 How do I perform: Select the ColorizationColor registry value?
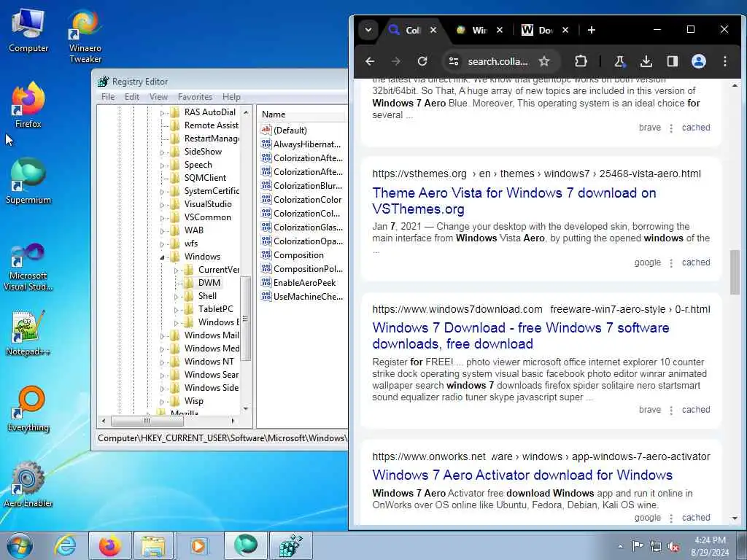pos(307,200)
